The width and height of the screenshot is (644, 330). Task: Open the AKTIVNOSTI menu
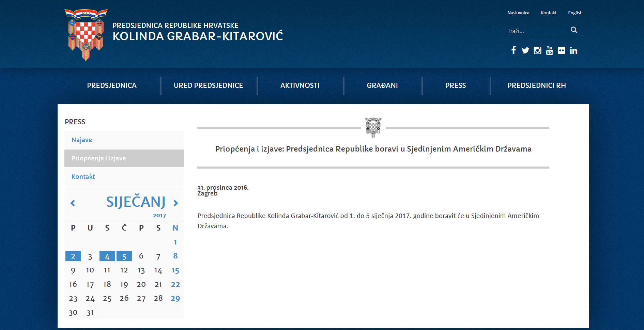point(300,85)
